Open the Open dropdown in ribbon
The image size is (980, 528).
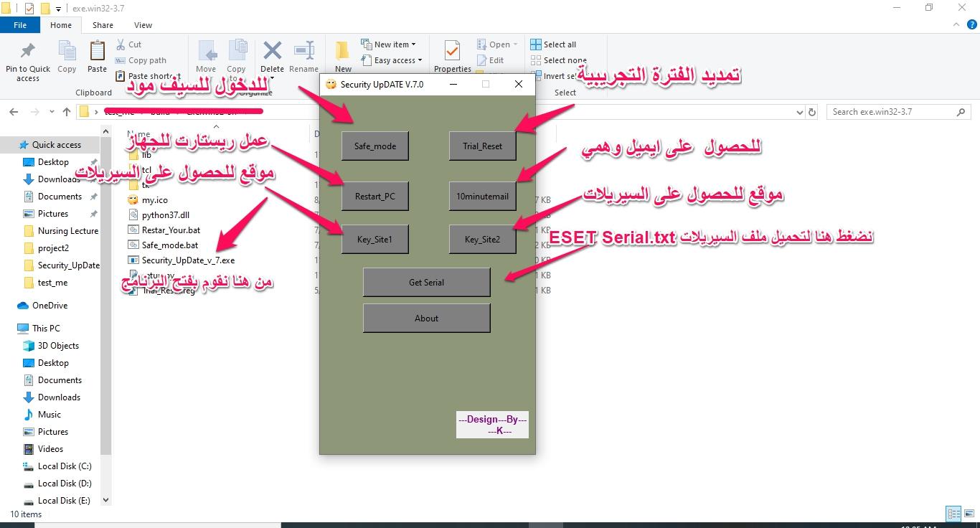click(499, 44)
